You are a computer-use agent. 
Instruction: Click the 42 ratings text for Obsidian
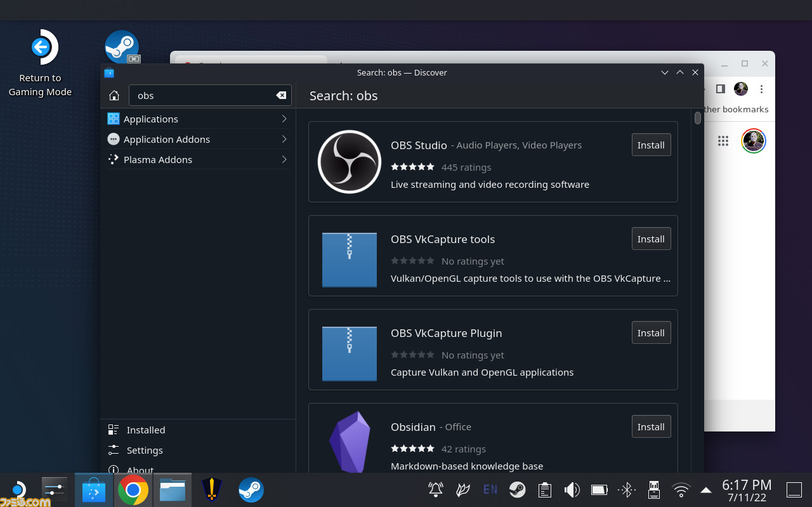point(464,449)
